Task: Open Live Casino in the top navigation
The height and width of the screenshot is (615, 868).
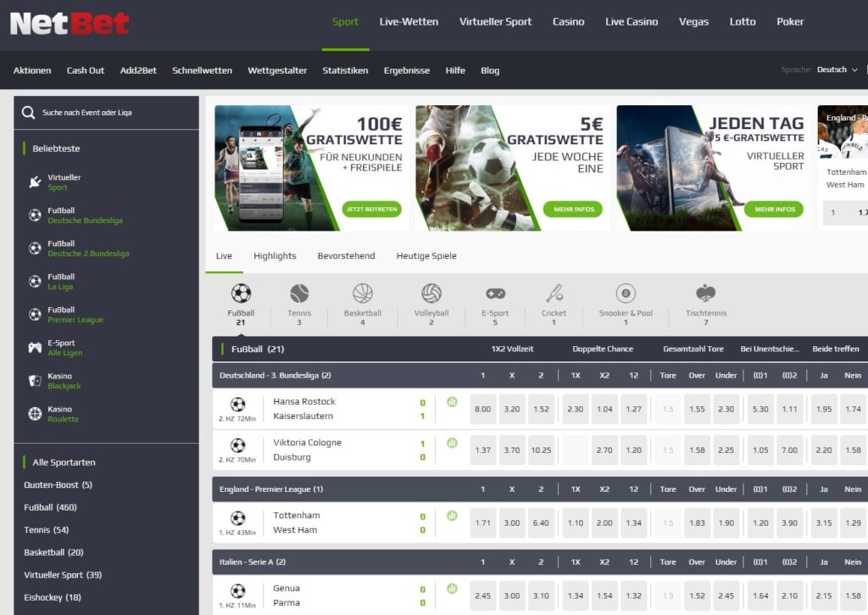Action: pyautogui.click(x=632, y=21)
